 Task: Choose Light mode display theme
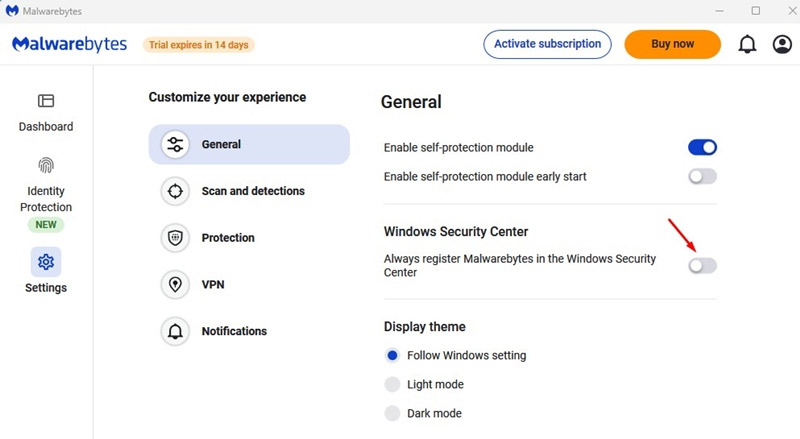point(392,384)
